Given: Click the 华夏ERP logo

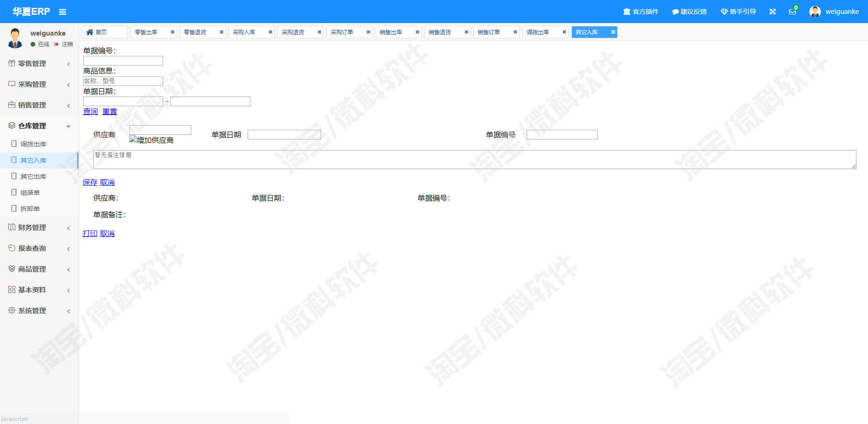Looking at the screenshot, I should coord(31,12).
